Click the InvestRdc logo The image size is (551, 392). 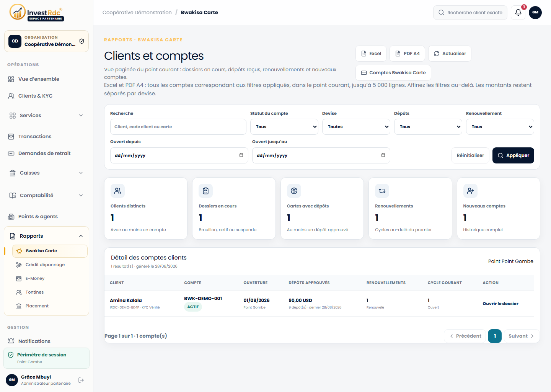coord(37,12)
